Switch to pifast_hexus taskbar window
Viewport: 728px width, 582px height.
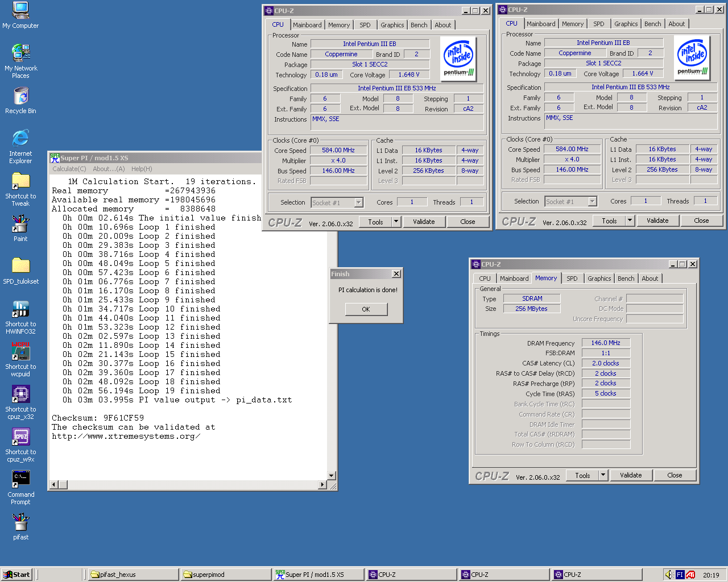coord(134,575)
